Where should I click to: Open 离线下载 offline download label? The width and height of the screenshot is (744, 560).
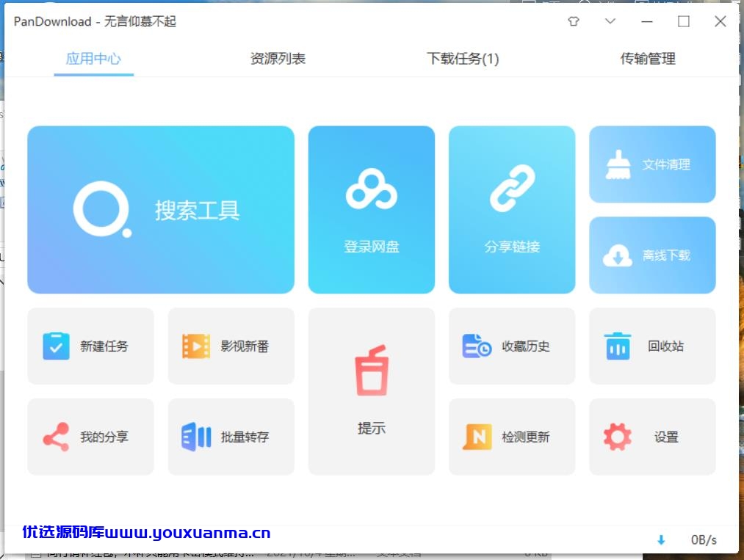[666, 255]
